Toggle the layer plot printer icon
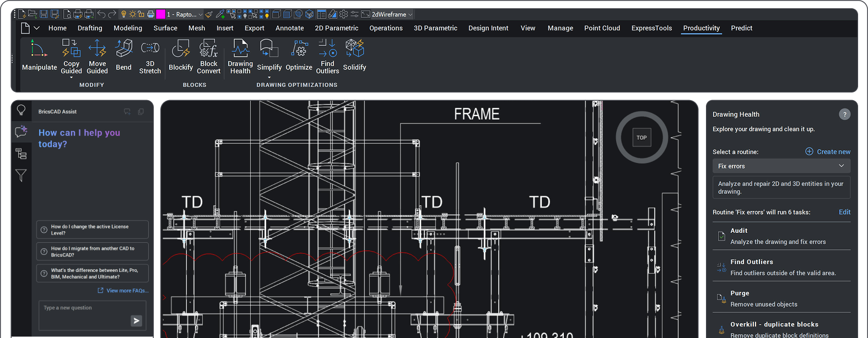Viewport: 868px width, 338px height. [x=150, y=14]
